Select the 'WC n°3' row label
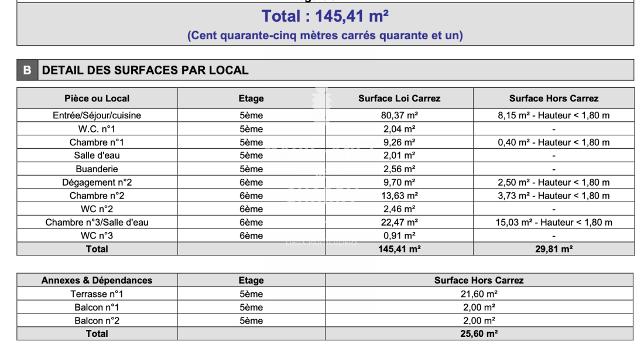This screenshot has height=348, width=644. click(97, 236)
